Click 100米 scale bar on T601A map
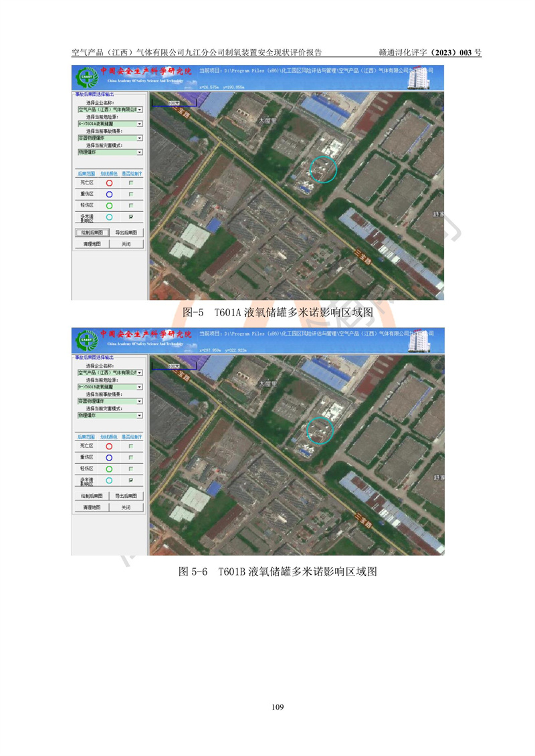Viewport: 535px width, 756px height. (173, 103)
